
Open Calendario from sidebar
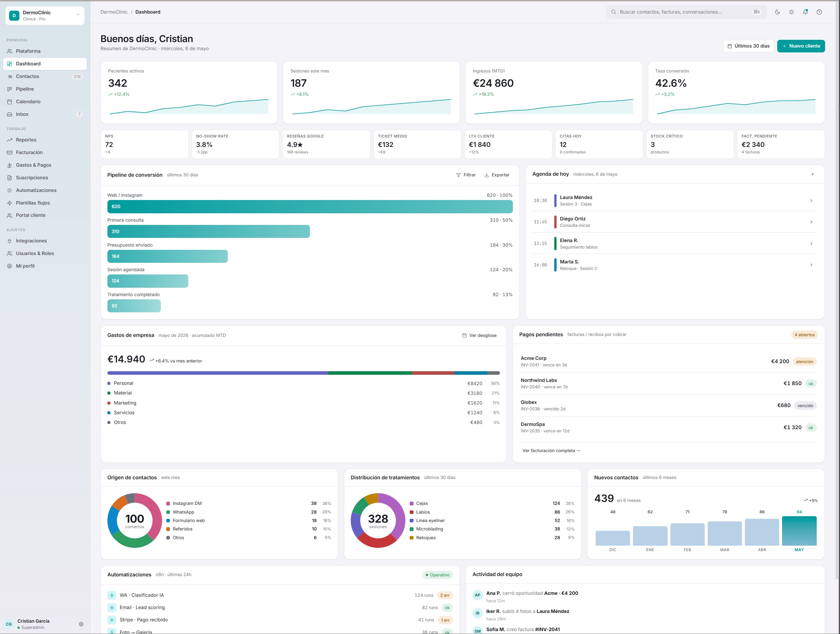tap(45, 101)
